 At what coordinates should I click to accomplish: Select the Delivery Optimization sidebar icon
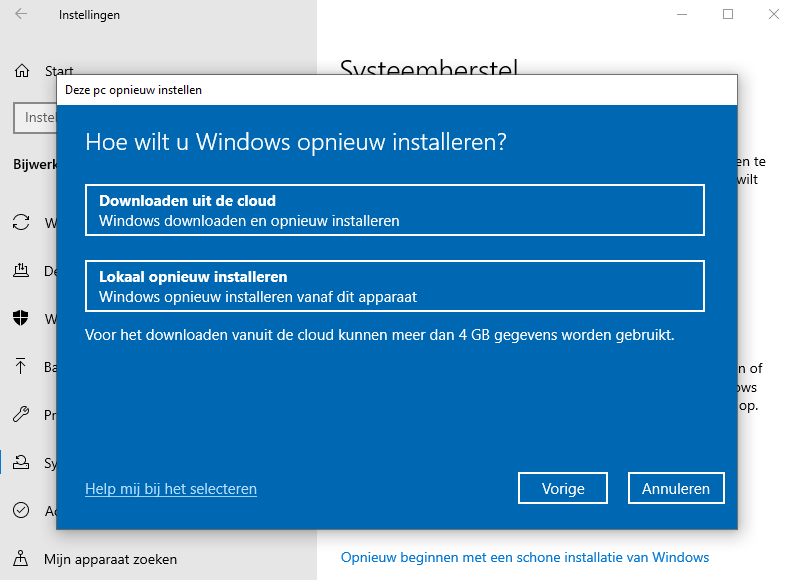pos(21,270)
